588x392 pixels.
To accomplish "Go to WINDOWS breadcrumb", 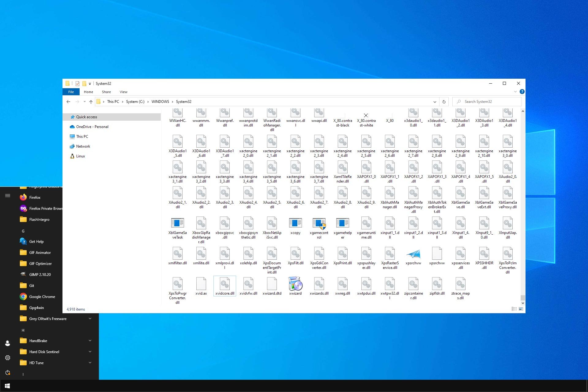I will click(160, 102).
